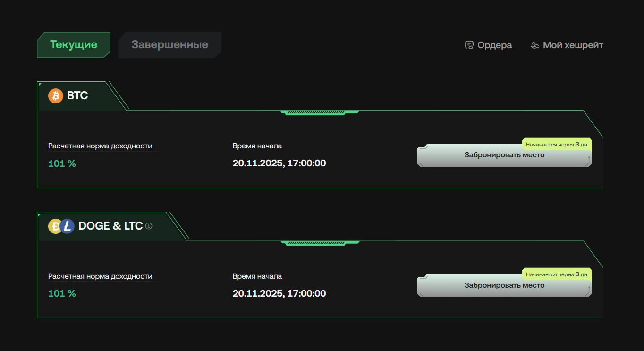Open the Ордера page
644x351 pixels.
coord(494,45)
